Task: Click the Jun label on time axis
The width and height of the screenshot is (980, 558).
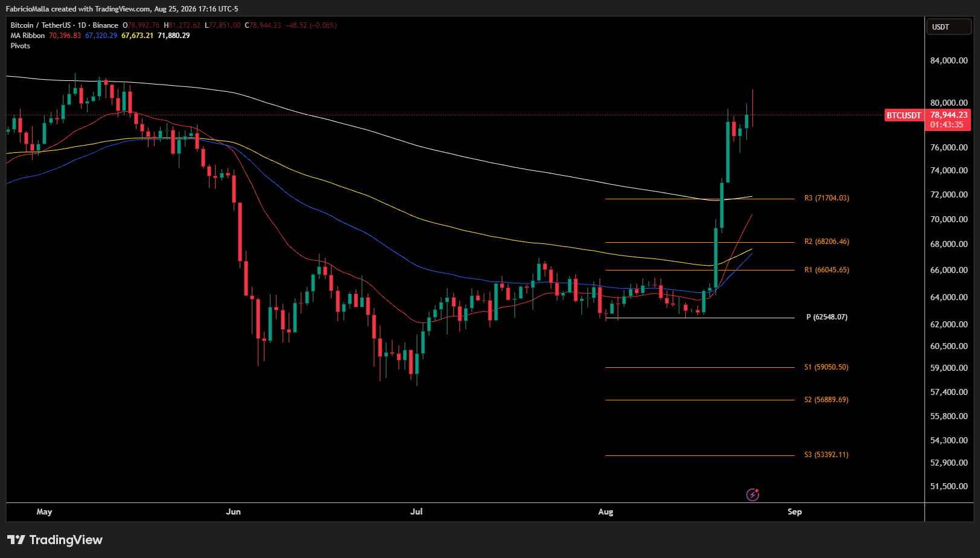Action: pyautogui.click(x=233, y=512)
